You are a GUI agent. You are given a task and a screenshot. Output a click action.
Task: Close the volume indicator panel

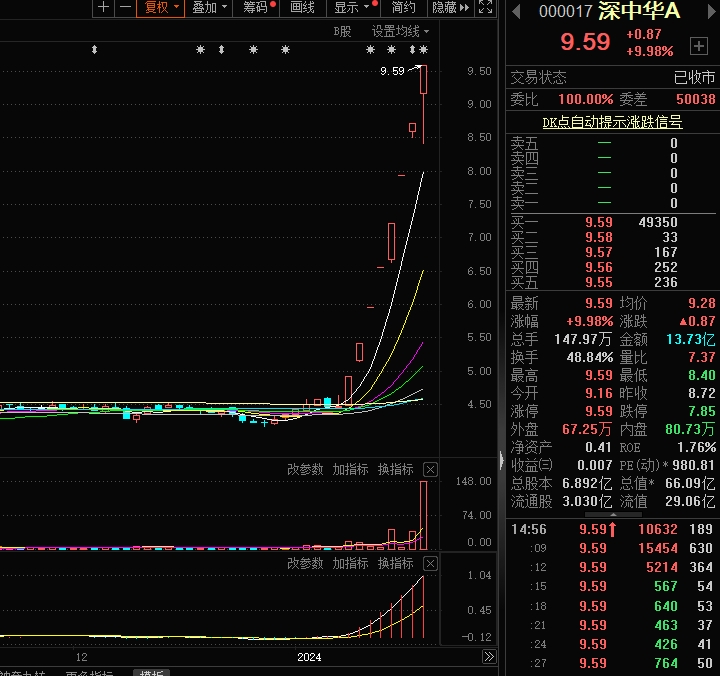coord(430,469)
